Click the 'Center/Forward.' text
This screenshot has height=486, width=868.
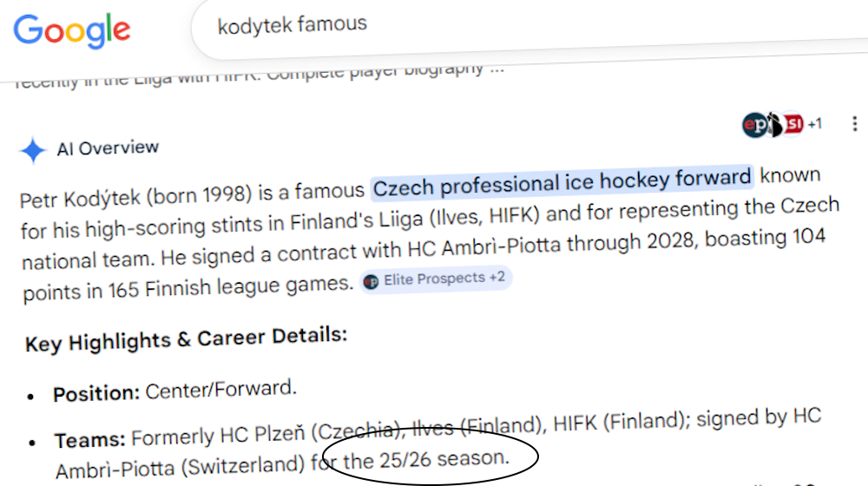(220, 391)
